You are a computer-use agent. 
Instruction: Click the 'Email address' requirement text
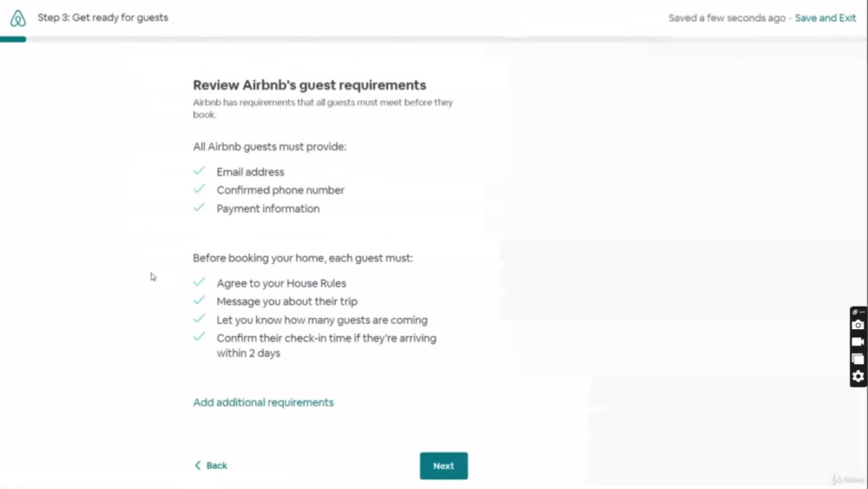tap(250, 172)
